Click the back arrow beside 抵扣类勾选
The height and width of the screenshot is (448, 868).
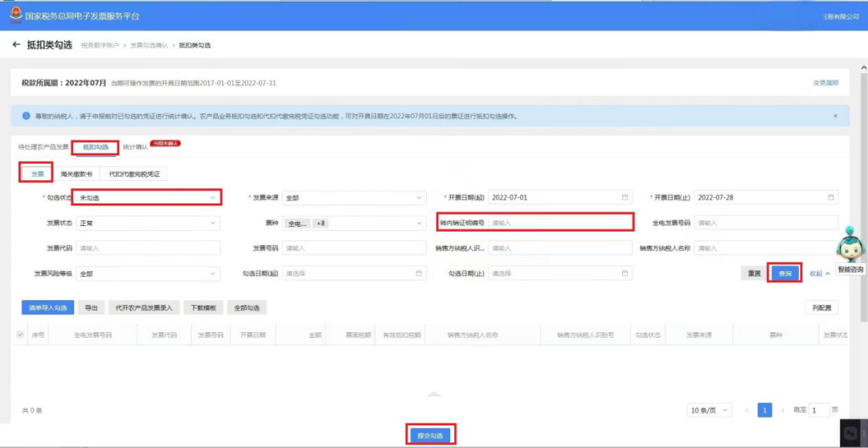tap(16, 45)
